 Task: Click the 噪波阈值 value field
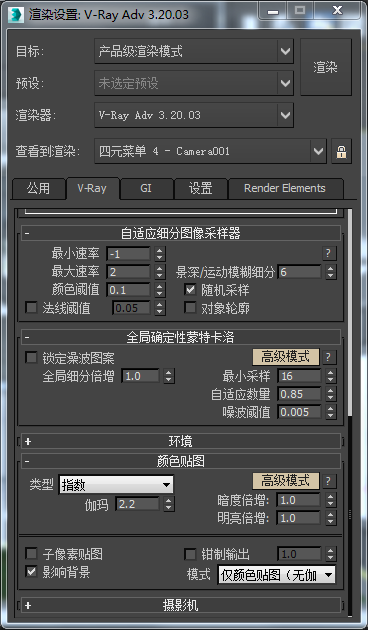click(x=299, y=412)
